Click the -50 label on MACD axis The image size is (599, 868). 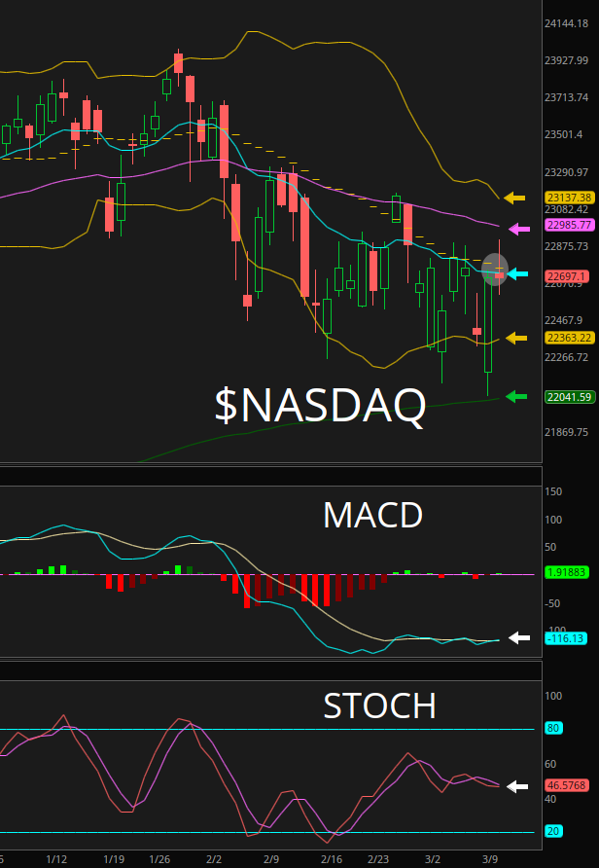pos(552,603)
